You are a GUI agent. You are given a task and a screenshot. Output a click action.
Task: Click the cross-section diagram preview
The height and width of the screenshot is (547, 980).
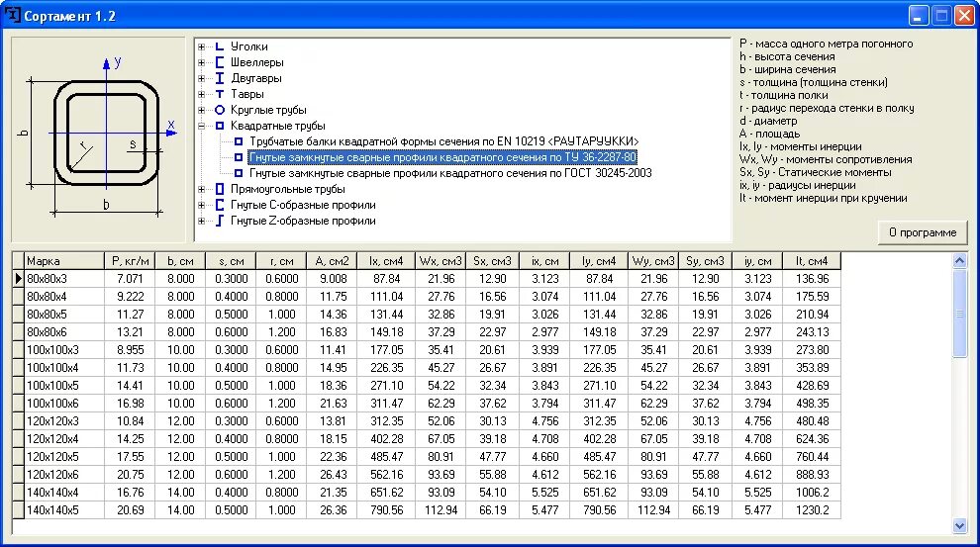[99, 139]
